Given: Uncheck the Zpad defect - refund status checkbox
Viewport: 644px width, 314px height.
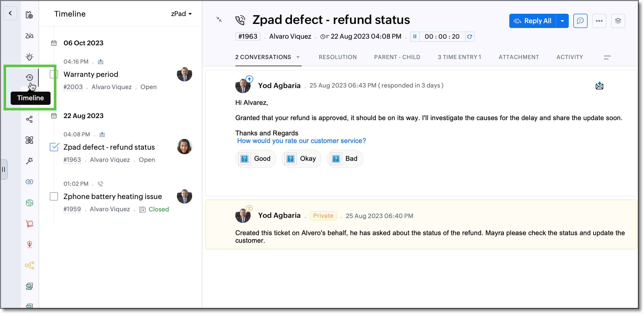Looking at the screenshot, I should (x=54, y=147).
